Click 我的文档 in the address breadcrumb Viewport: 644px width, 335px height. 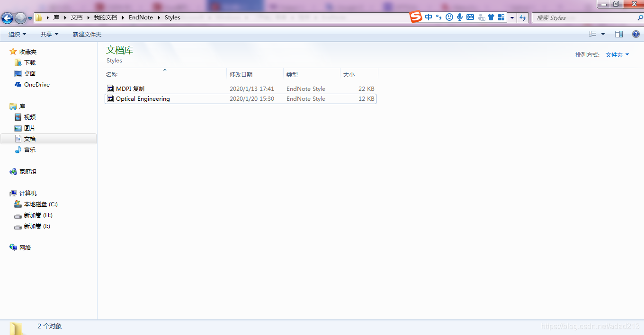pos(105,18)
